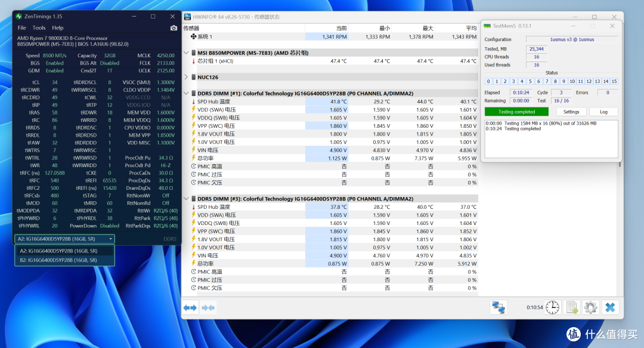Click the 1usmus v3 configuration field
This screenshot has width=644, height=348.
tap(572, 39)
